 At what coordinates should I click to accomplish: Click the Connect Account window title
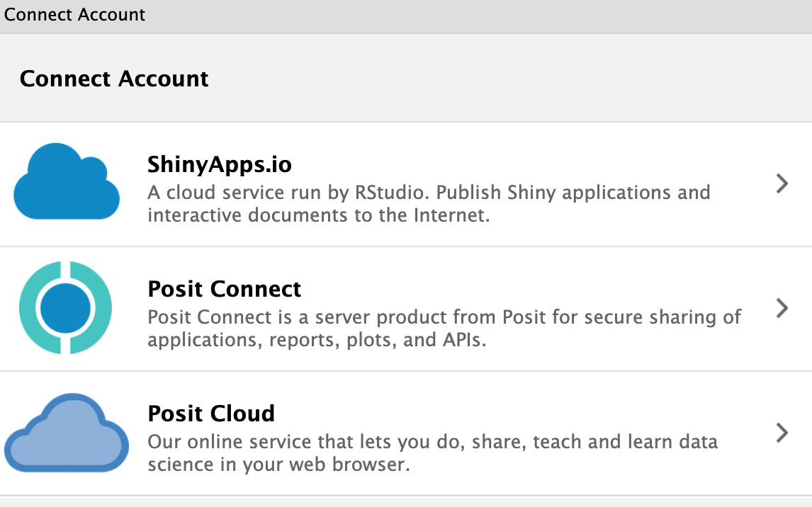[x=74, y=14]
